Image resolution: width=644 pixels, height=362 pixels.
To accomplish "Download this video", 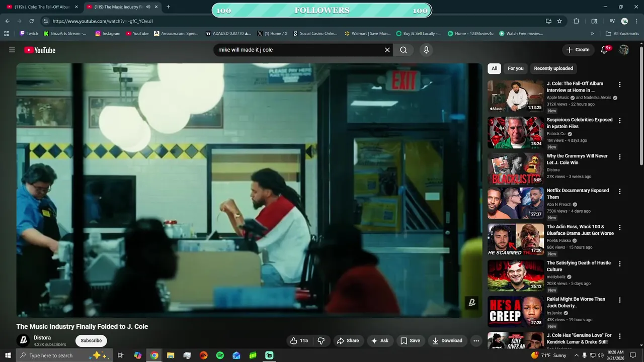I will [447, 340].
